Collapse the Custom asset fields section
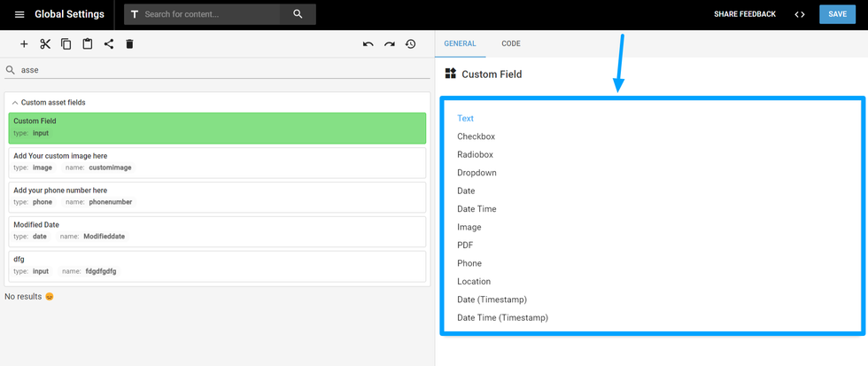The width and height of the screenshot is (868, 366). (x=15, y=103)
